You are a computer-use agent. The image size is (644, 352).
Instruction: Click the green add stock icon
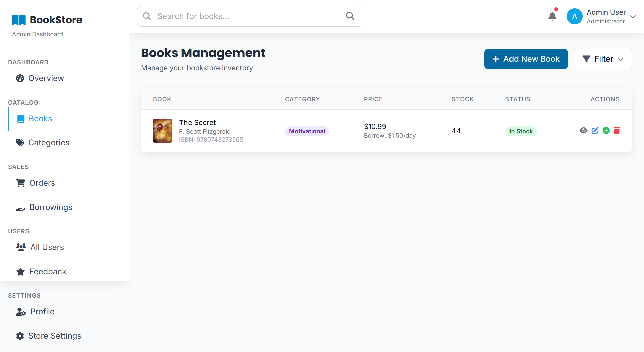[x=606, y=131]
